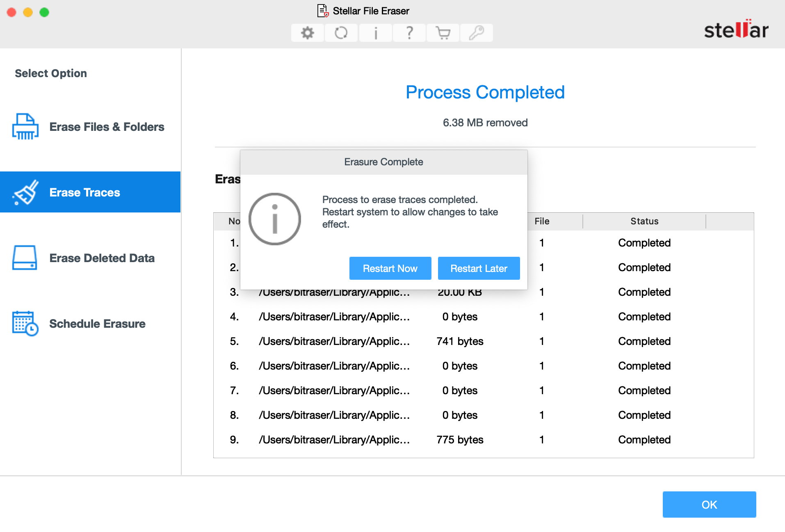Click the refresh/update circular arrow icon
This screenshot has width=785, height=532.
(341, 33)
